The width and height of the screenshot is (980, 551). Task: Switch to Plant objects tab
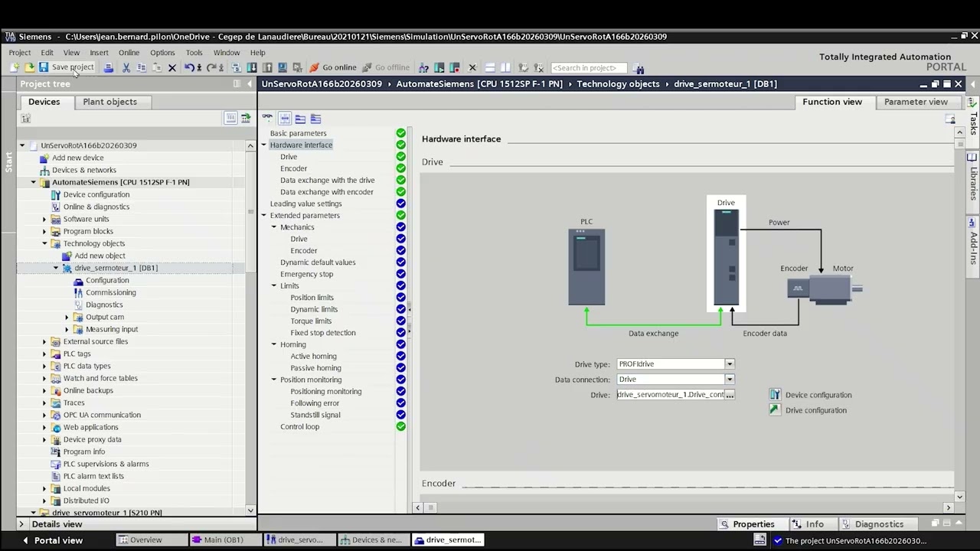[x=109, y=102]
